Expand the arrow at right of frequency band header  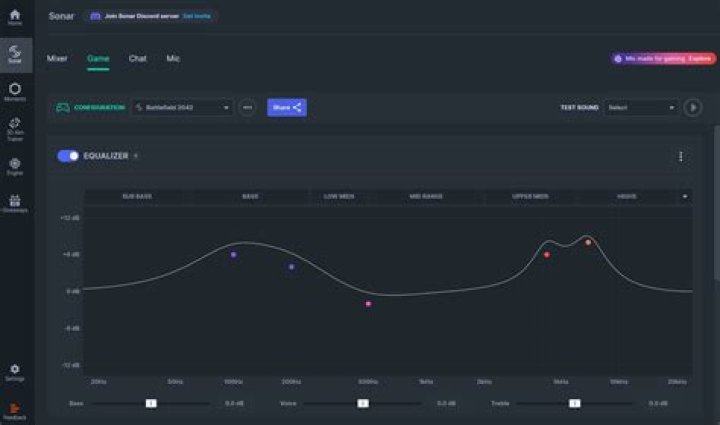[685, 196]
